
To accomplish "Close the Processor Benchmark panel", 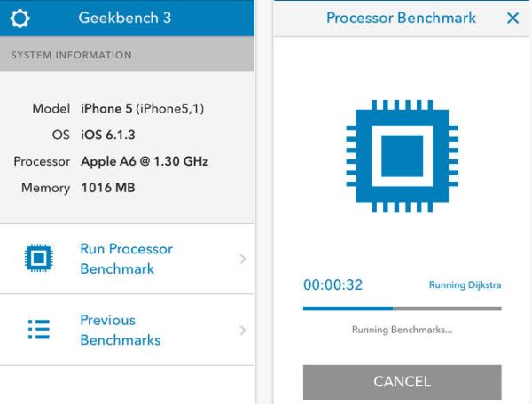I will coord(512,18).
